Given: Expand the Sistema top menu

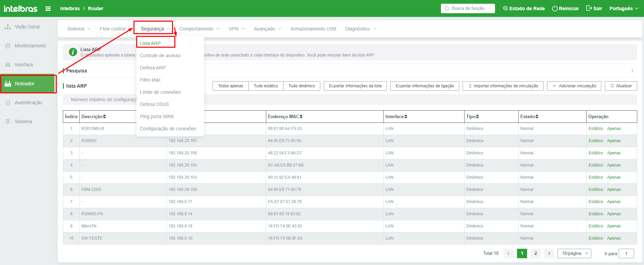Looking at the screenshot, I should (x=79, y=29).
